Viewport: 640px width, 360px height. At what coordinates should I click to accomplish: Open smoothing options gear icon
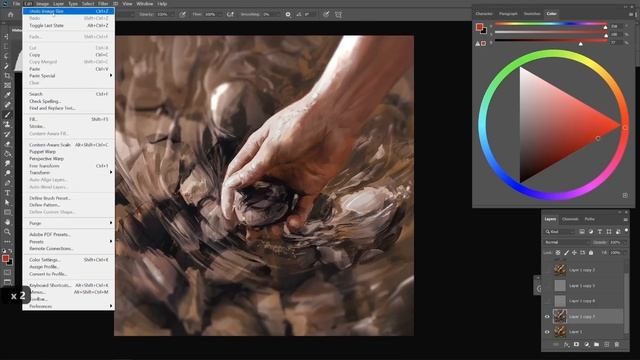(x=288, y=14)
